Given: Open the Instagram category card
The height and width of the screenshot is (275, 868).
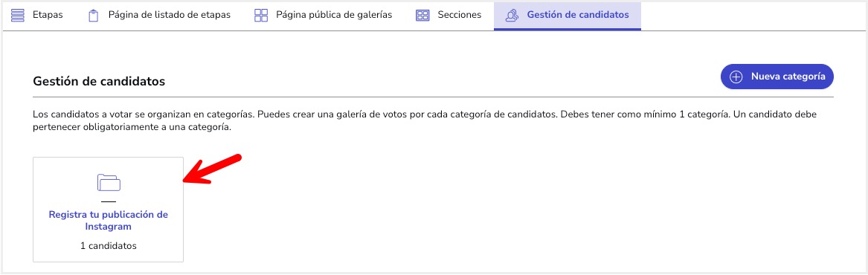Looking at the screenshot, I should (109, 210).
